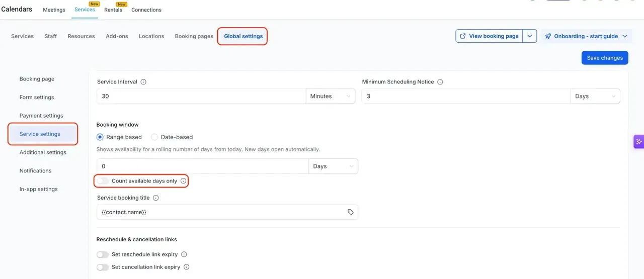Expand the Onboarding - start guide chevron
Image resolution: width=644 pixels, height=279 pixels.
pyautogui.click(x=625, y=36)
